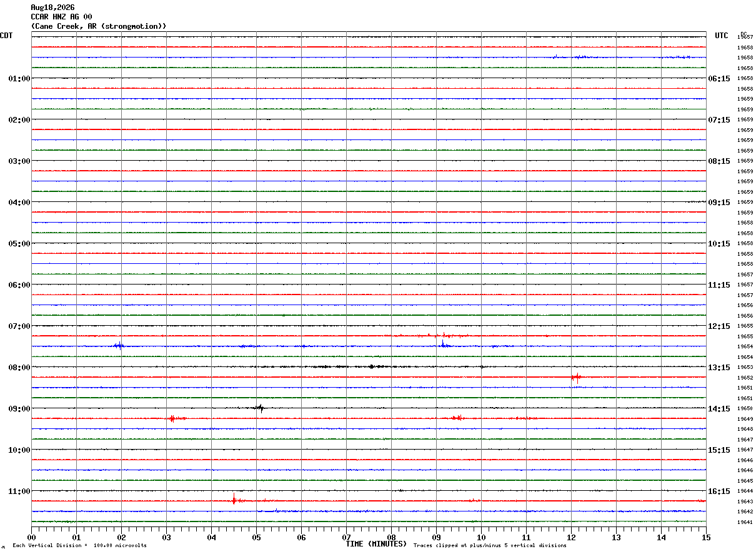Click the blue burst near minute 2
Image resolution: width=756 pixels, height=554 pixels.
[119, 345]
